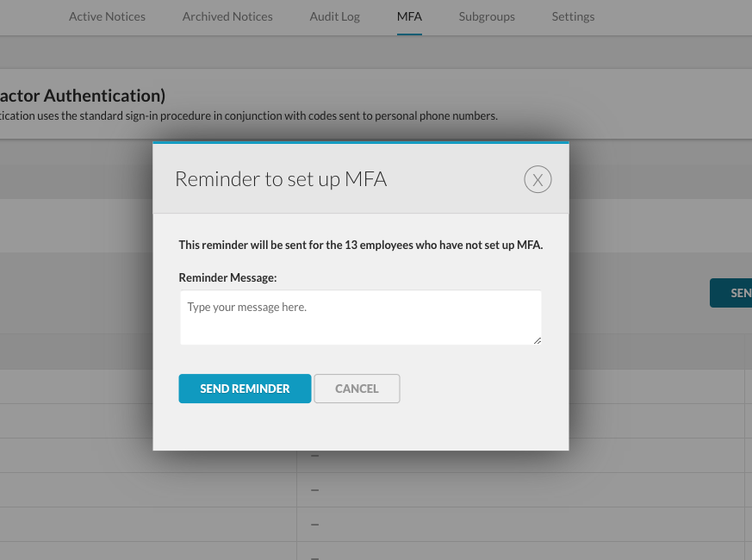The width and height of the screenshot is (752, 560).
Task: Click the sign-in procedure description text
Action: 249,116
